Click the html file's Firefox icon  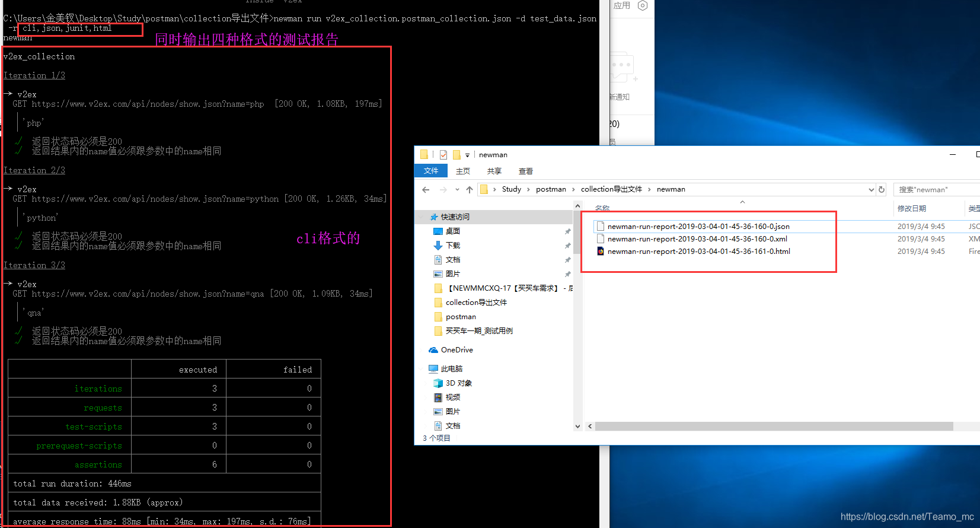point(600,251)
